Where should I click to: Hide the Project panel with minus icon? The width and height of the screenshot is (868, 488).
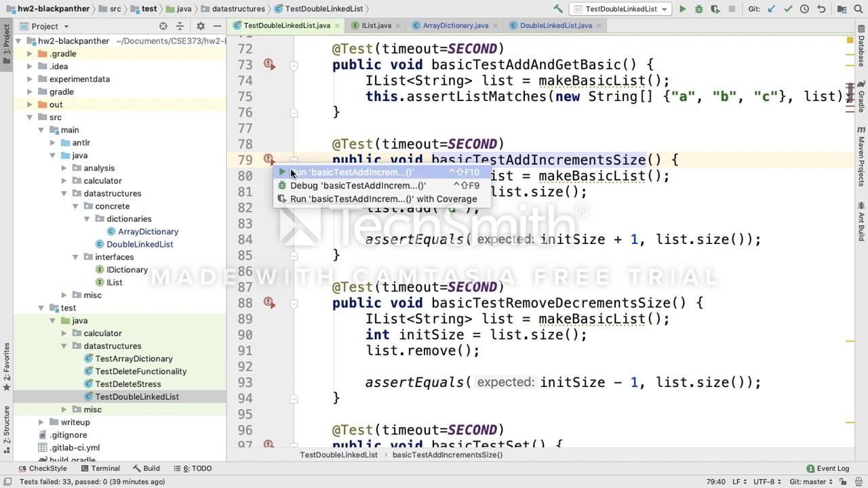point(217,26)
